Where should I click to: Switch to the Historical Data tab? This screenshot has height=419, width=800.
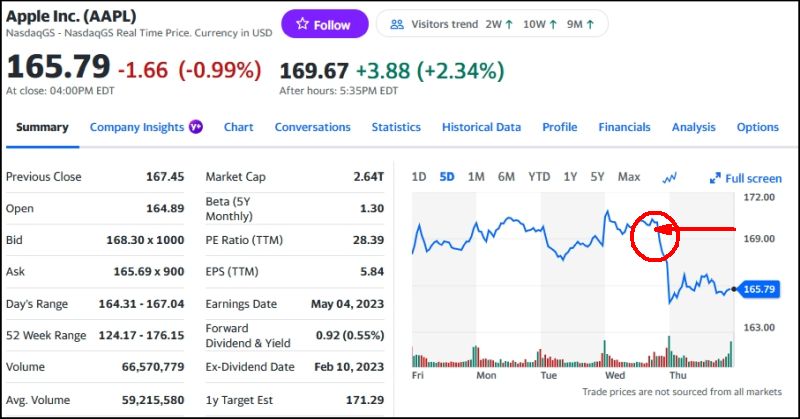coord(481,127)
